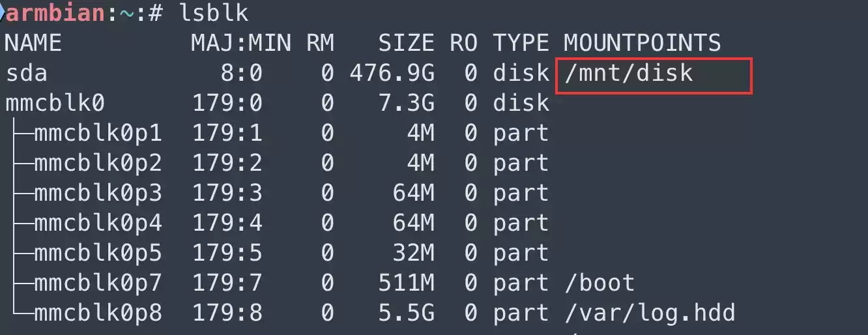Select the sda device name
The image size is (868, 335).
(26, 73)
